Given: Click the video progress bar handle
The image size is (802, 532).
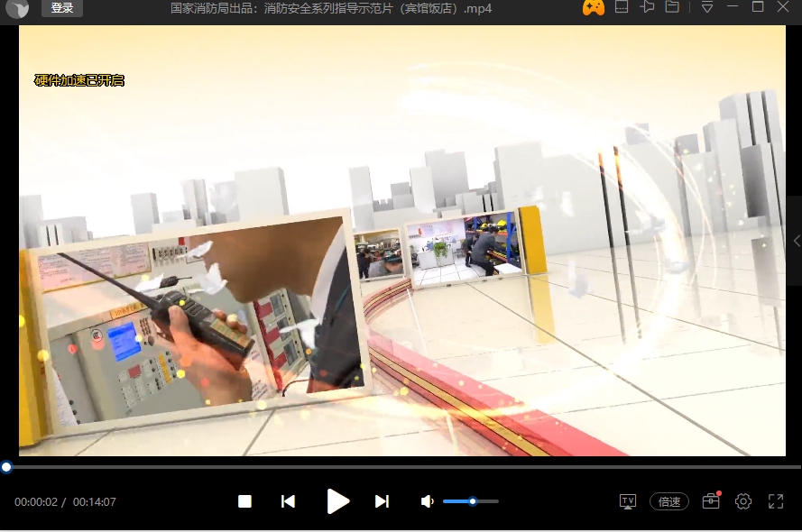Looking at the screenshot, I should [6, 467].
